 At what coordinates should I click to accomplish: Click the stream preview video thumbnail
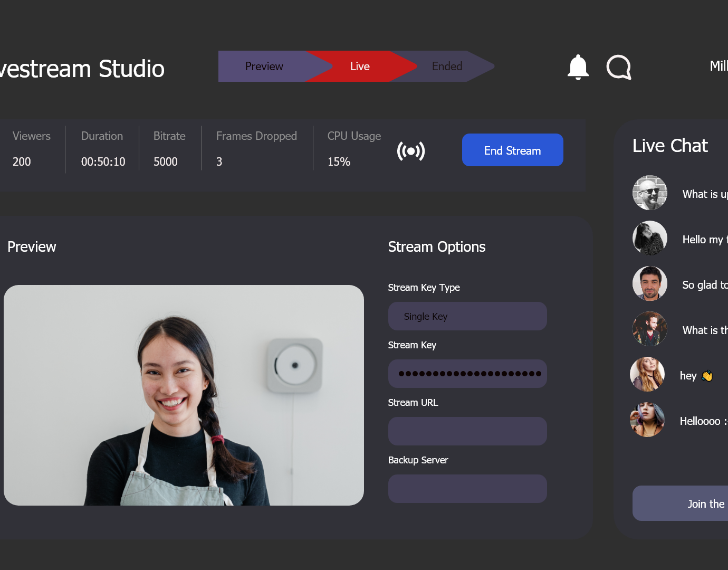tap(184, 395)
